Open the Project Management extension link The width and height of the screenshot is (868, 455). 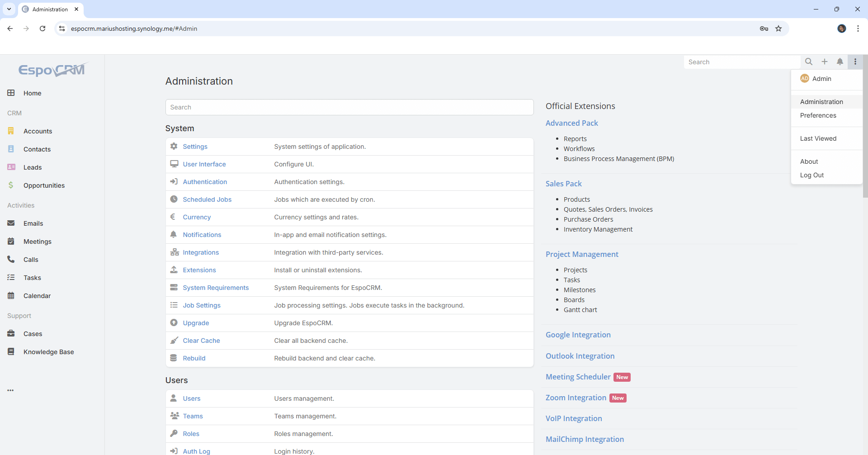tap(582, 254)
